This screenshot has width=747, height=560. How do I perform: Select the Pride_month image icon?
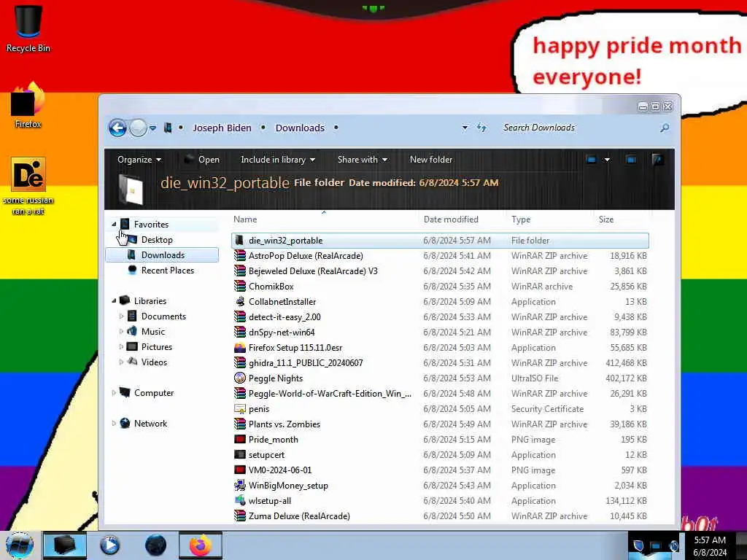(240, 439)
